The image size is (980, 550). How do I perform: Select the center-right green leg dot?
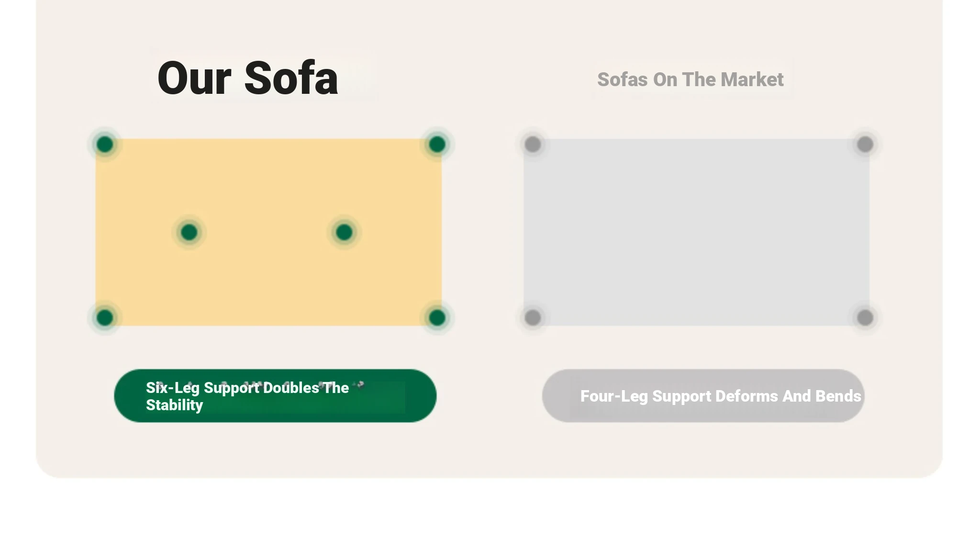[344, 232]
